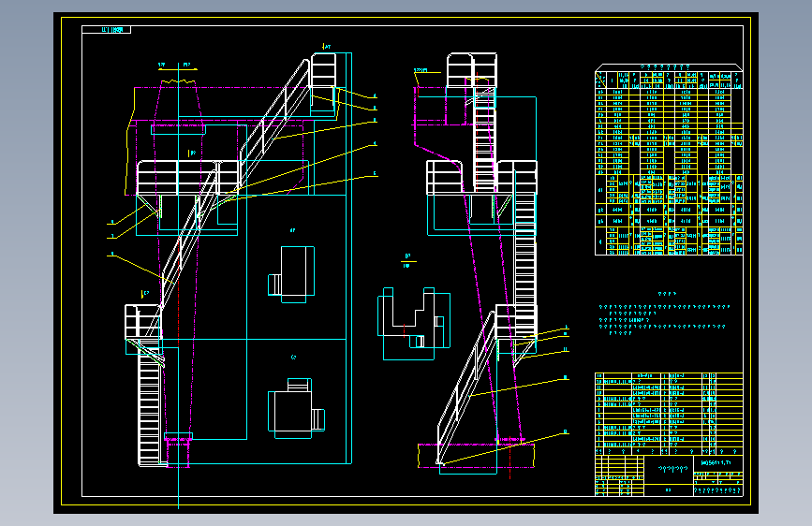This screenshot has width=812, height=526.
Task: Click the lower small detail inside left view
Action: click(x=296, y=408)
